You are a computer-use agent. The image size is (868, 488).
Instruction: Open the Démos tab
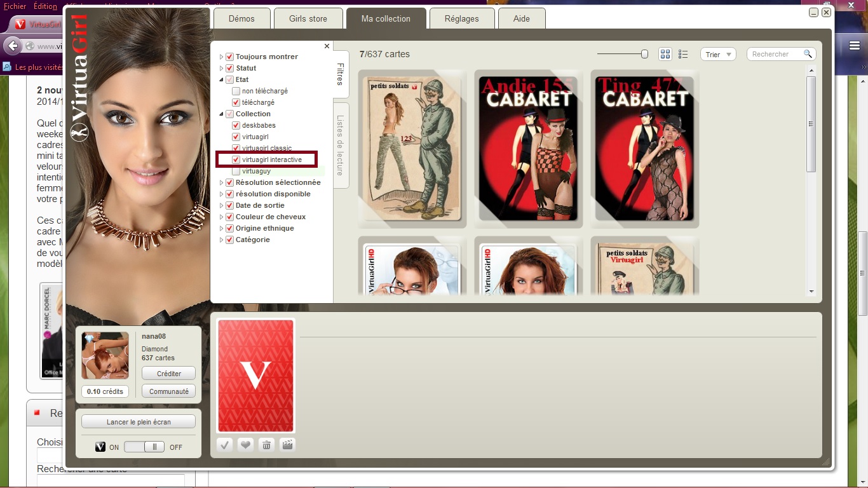241,18
